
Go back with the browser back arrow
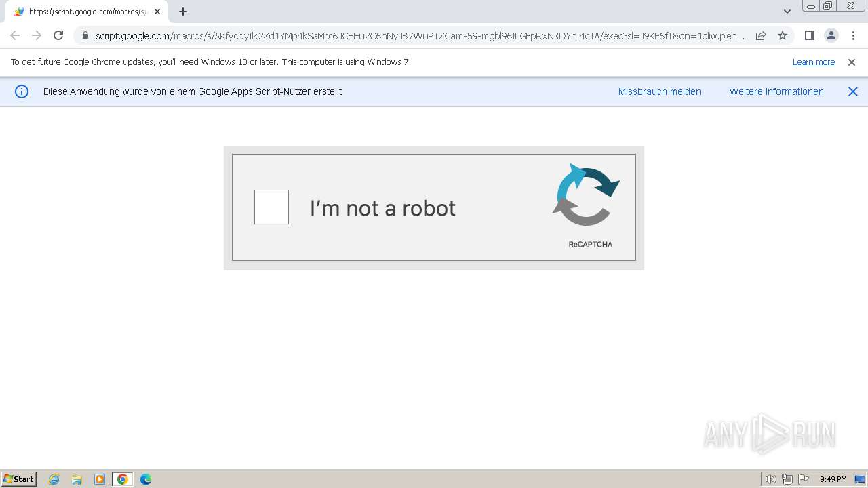click(x=15, y=35)
